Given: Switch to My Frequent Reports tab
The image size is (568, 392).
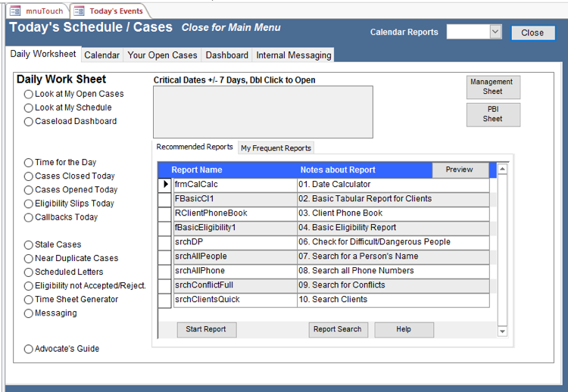Looking at the screenshot, I should (276, 148).
